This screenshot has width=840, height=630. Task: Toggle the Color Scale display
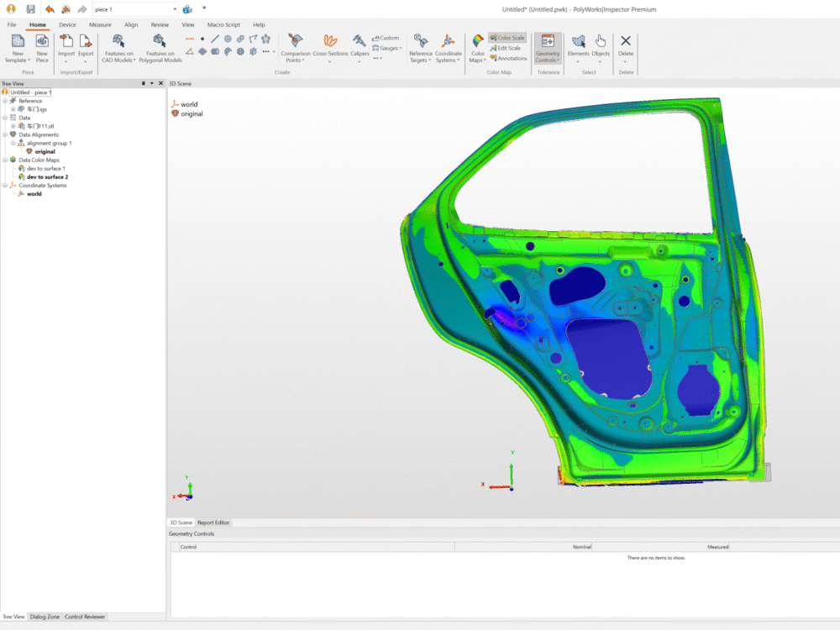pyautogui.click(x=507, y=38)
